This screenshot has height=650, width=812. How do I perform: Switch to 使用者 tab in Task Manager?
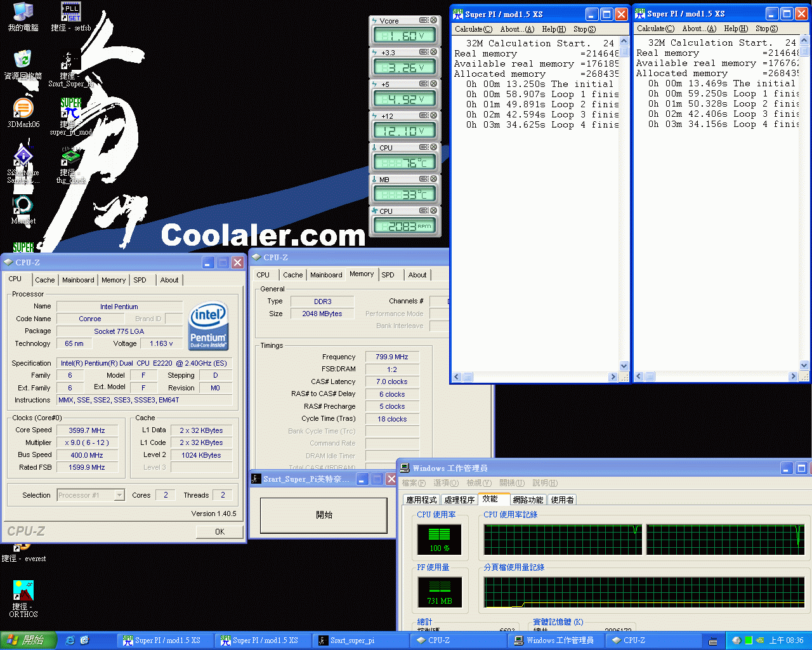(x=562, y=500)
